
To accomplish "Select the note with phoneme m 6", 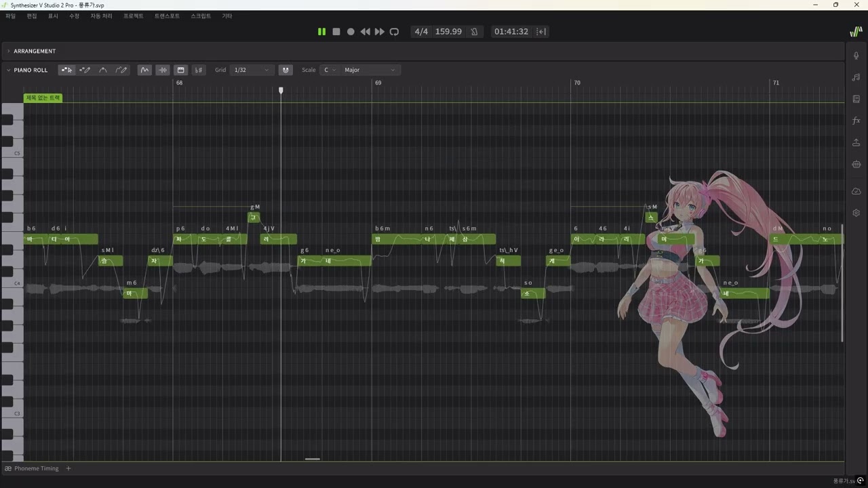I will coord(135,293).
